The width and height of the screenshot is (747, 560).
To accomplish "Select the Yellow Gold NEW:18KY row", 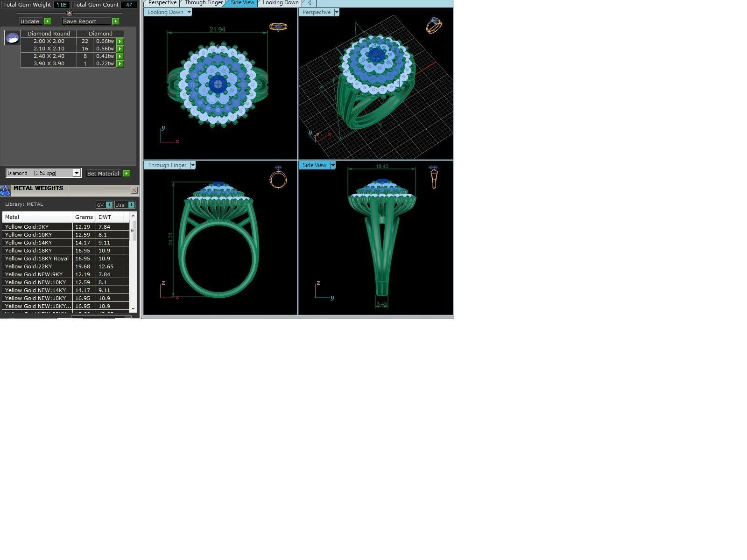I will tap(65, 298).
